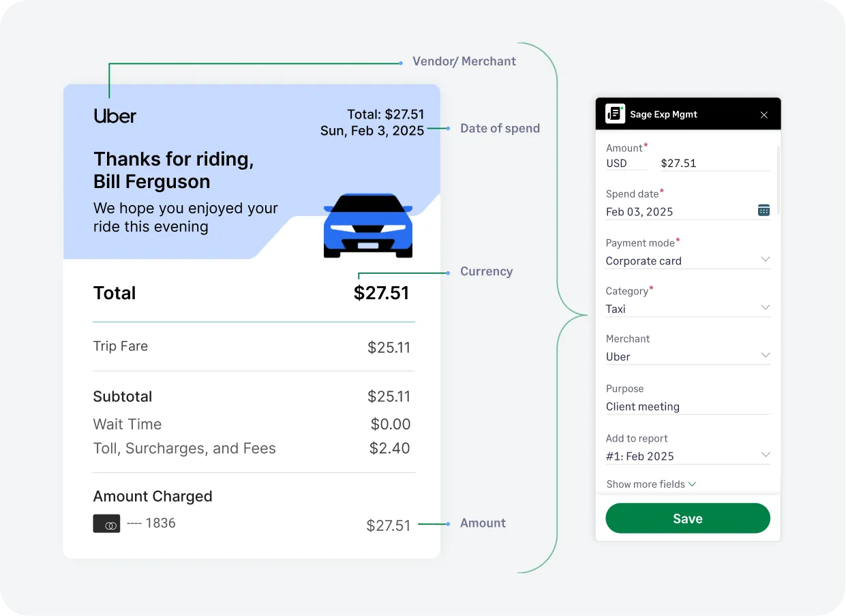Click the blue car illustration on the receipt
Image resolution: width=846 pixels, height=616 pixels.
click(367, 225)
